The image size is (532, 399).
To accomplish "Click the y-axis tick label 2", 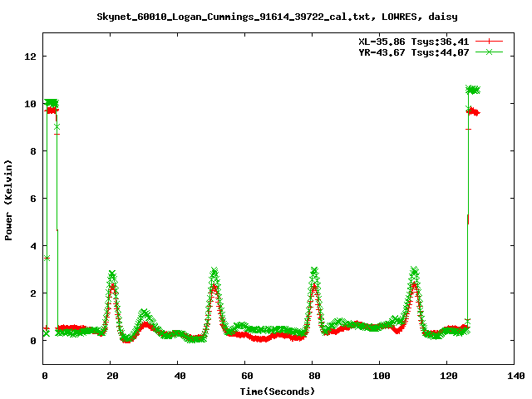I will click(33, 293).
